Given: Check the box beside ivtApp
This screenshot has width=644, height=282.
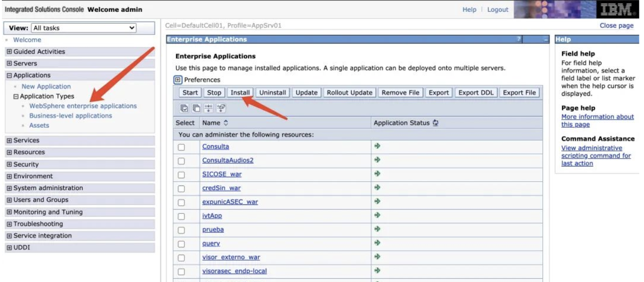Looking at the screenshot, I should tap(181, 216).
